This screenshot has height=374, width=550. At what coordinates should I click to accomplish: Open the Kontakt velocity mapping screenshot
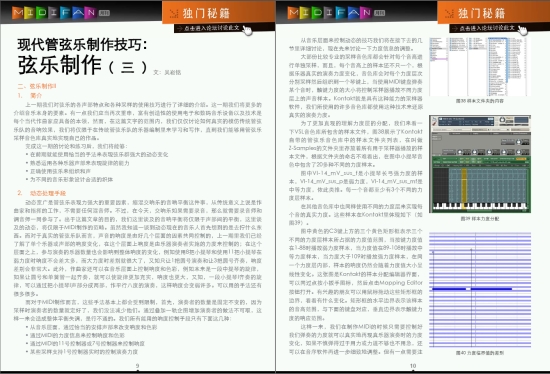click(x=480, y=164)
